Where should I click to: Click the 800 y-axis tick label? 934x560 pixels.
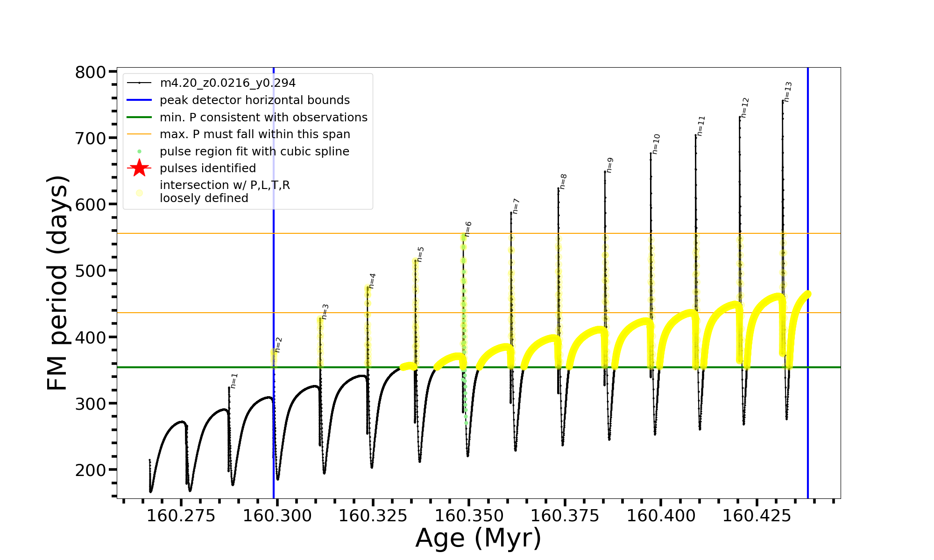[91, 72]
